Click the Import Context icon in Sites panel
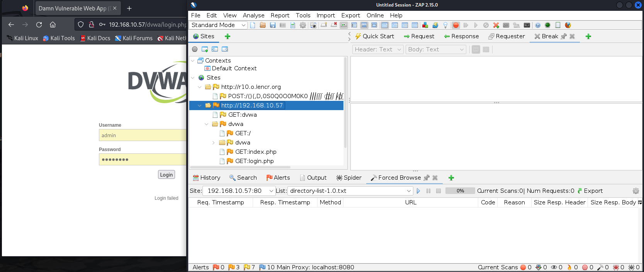This screenshot has height=272, width=644. (x=215, y=49)
